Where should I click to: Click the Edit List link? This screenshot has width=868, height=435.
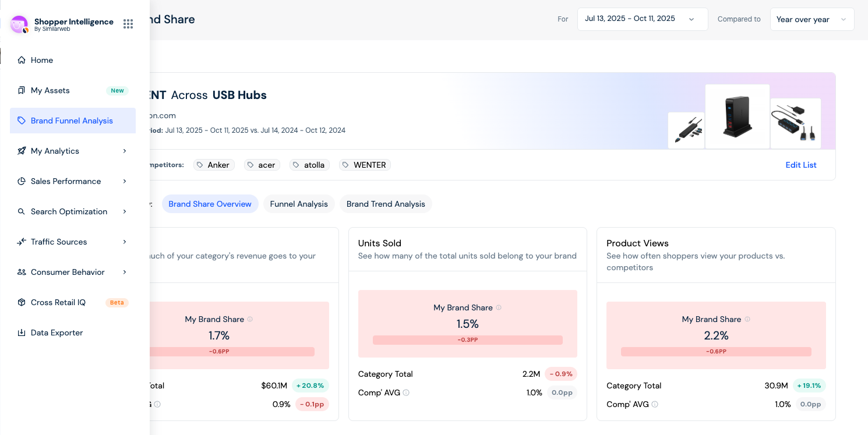click(801, 165)
